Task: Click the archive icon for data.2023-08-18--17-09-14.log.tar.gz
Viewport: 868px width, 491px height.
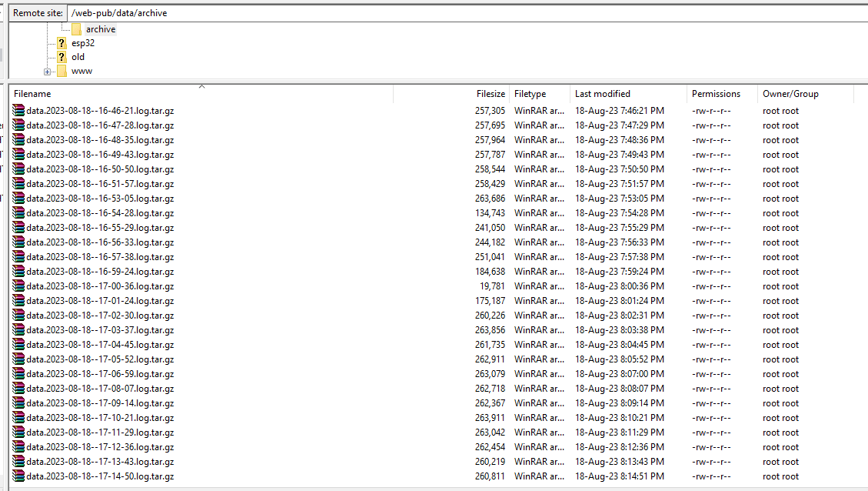Action: [x=18, y=403]
